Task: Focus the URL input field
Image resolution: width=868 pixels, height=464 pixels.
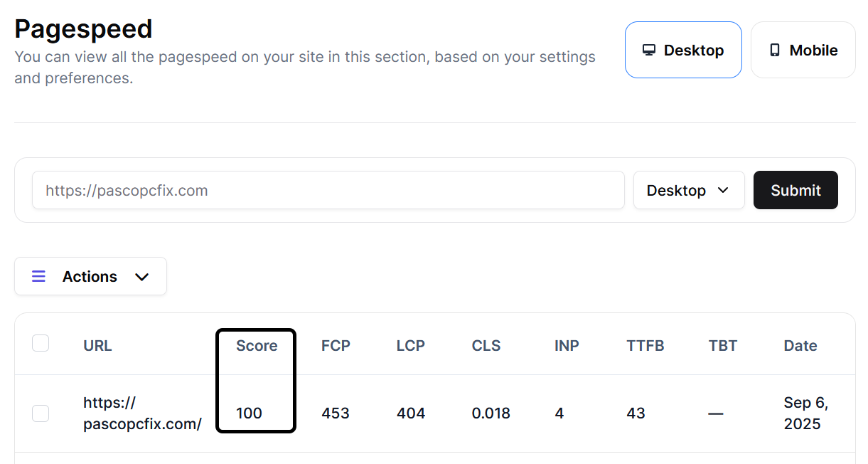Action: [328, 190]
